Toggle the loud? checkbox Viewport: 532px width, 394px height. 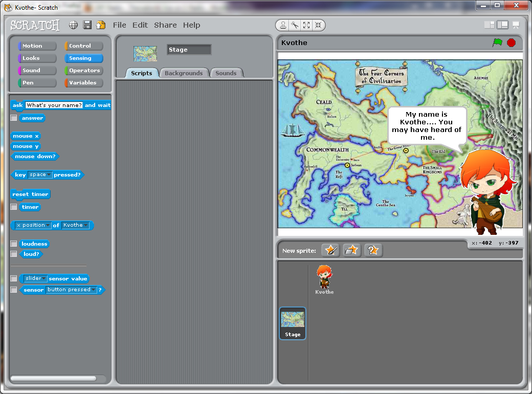click(x=14, y=254)
